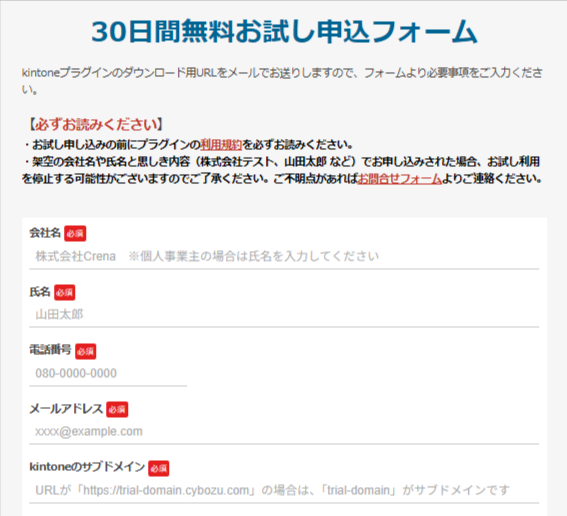The height and width of the screenshot is (516, 567).
Task: Select the 電話番号 input box
Action: pos(108,374)
